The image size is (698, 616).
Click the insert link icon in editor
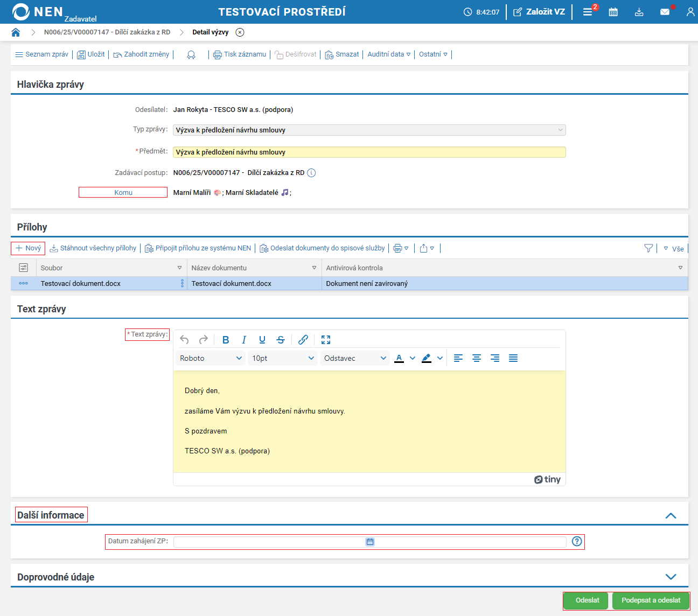click(x=303, y=340)
